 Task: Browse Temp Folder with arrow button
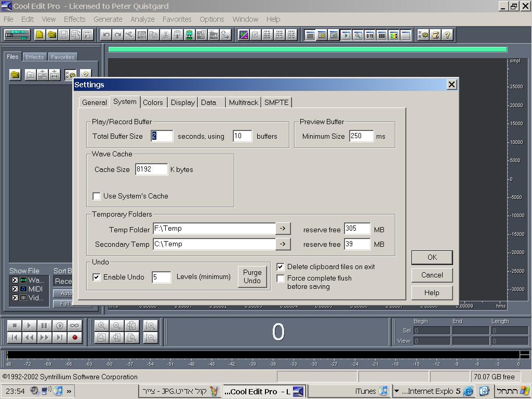[x=283, y=229]
